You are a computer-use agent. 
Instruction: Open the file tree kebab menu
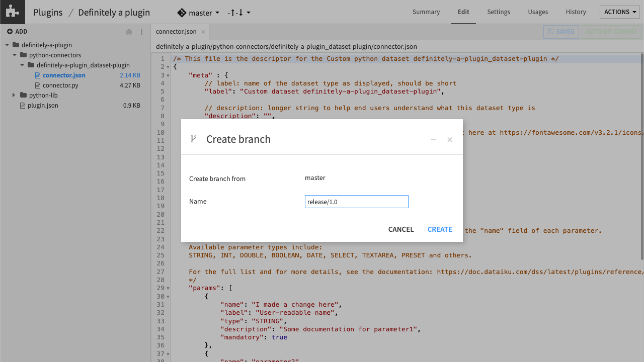click(x=142, y=32)
